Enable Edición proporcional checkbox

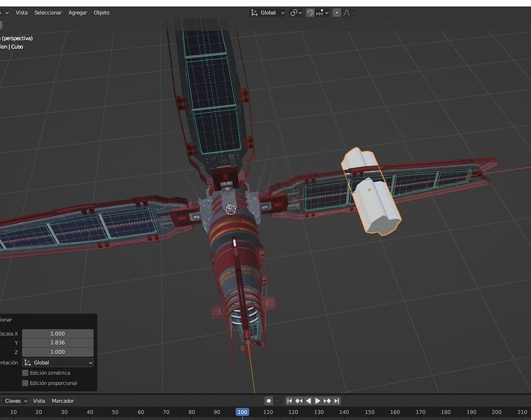(25, 383)
